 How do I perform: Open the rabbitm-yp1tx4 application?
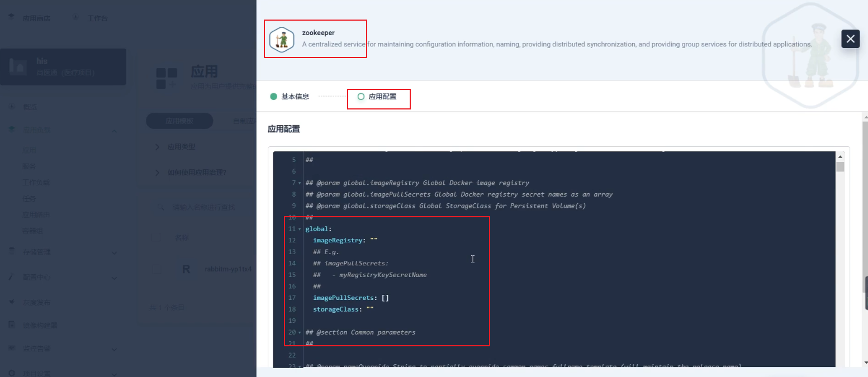coord(228,269)
